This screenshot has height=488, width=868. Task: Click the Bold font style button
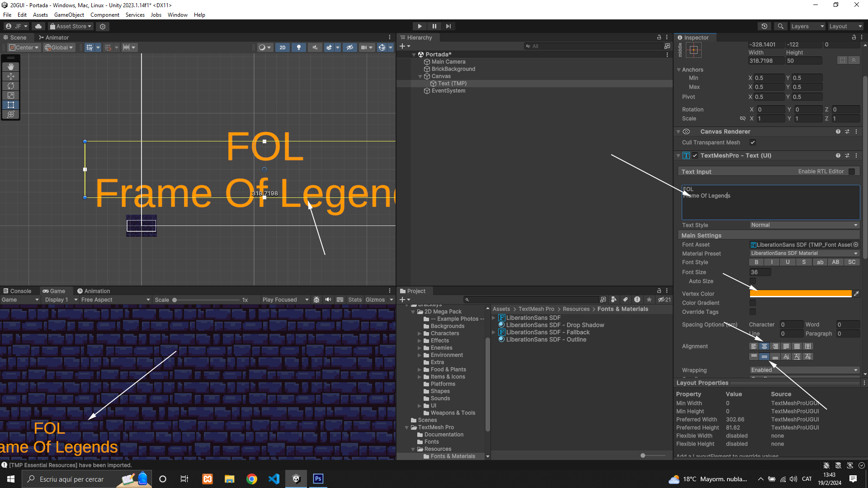[756, 263]
